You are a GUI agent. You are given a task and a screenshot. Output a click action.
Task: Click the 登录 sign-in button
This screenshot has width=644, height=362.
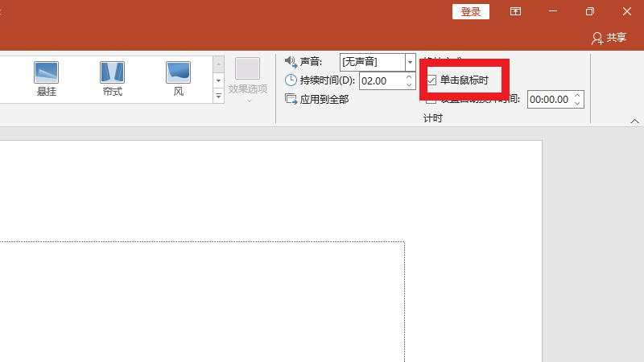point(471,11)
